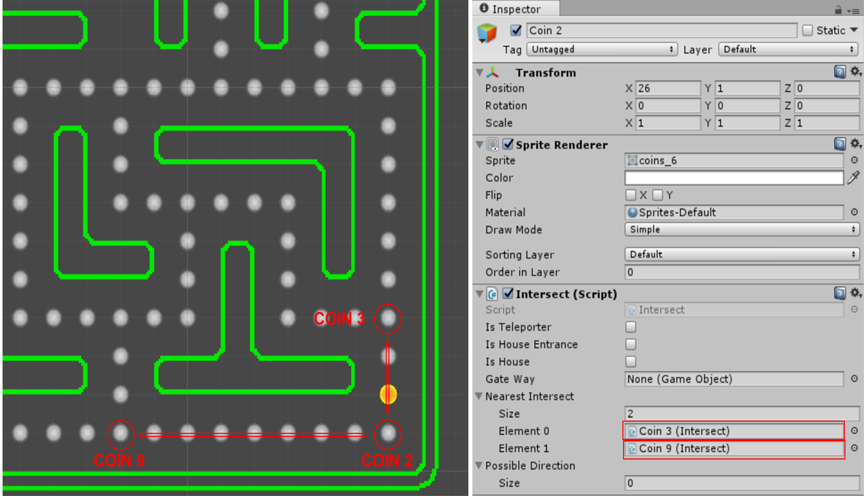Check the Flip X box
This screenshot has height=496, width=868.
click(631, 195)
